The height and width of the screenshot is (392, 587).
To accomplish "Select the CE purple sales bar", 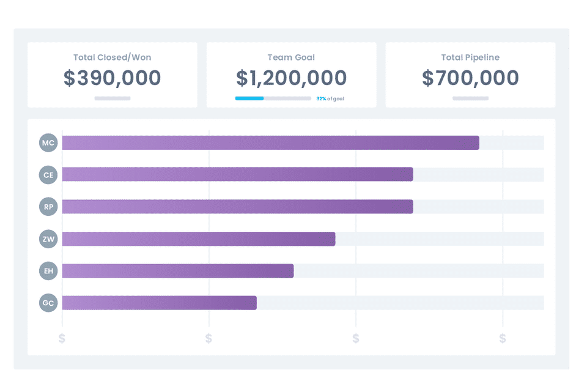I will click(237, 175).
